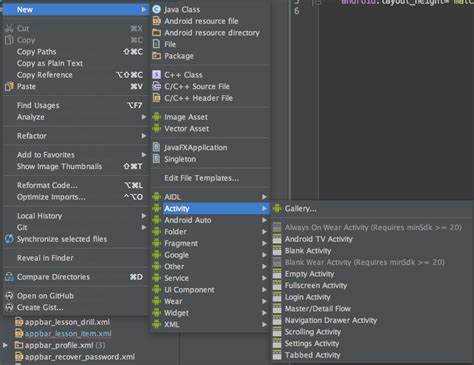
Task: Click the Android resource file icon
Action: [156, 21]
